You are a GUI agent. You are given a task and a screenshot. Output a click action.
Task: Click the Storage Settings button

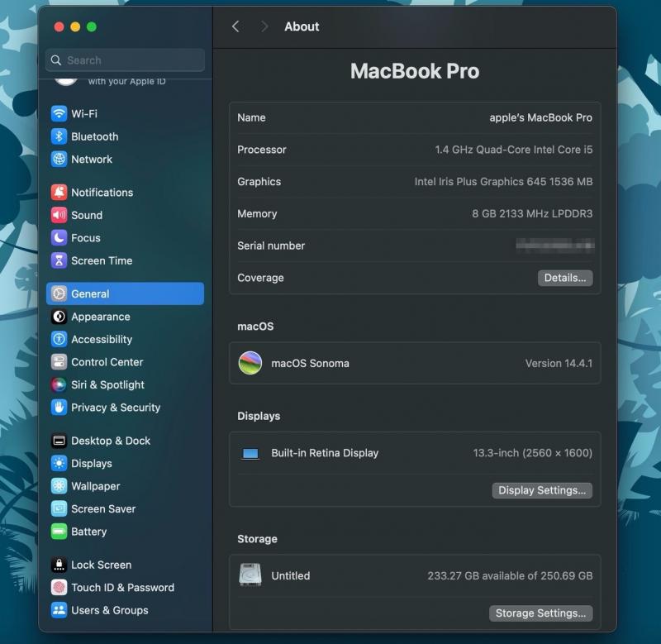pyautogui.click(x=540, y=613)
